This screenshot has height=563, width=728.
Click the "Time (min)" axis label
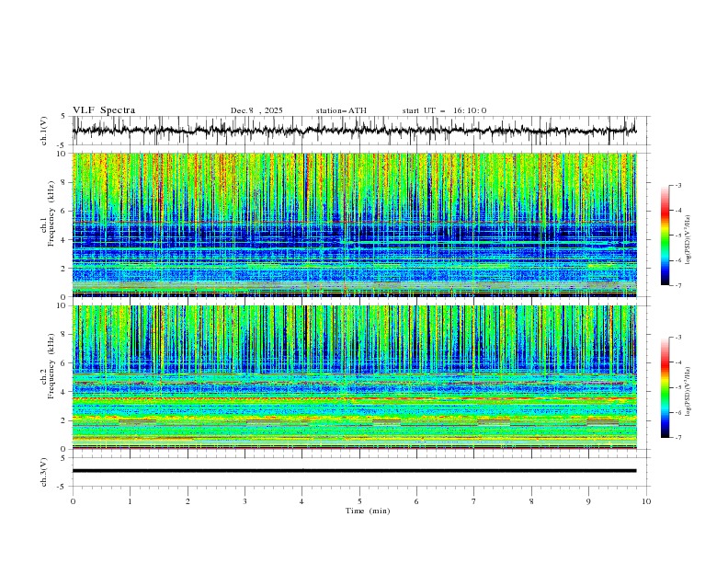pos(368,511)
